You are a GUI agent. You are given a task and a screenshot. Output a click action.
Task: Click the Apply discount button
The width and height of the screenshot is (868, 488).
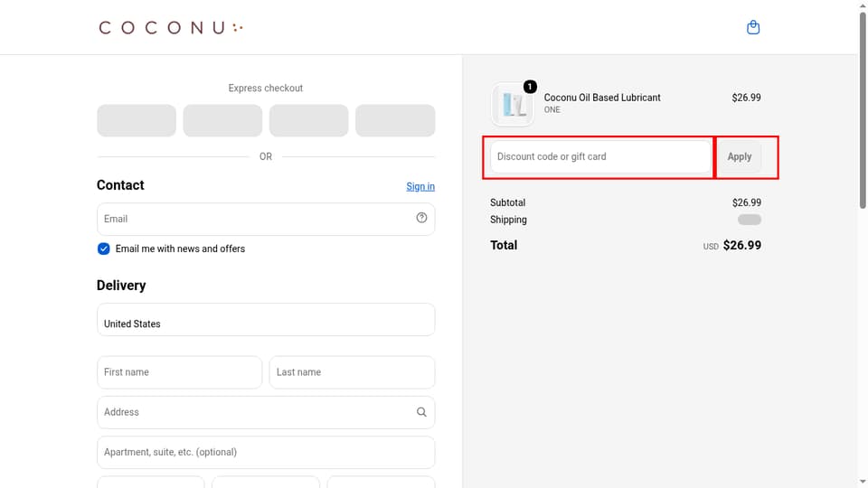[739, 156]
